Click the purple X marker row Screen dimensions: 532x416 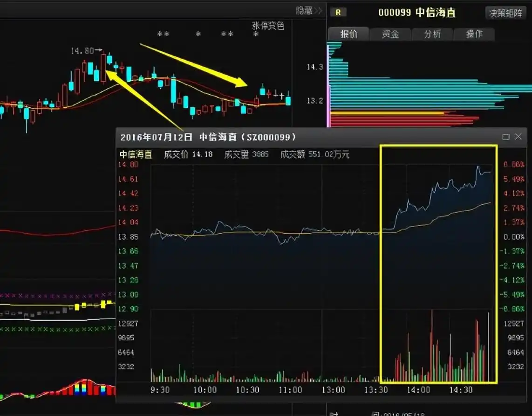[x=56, y=295]
